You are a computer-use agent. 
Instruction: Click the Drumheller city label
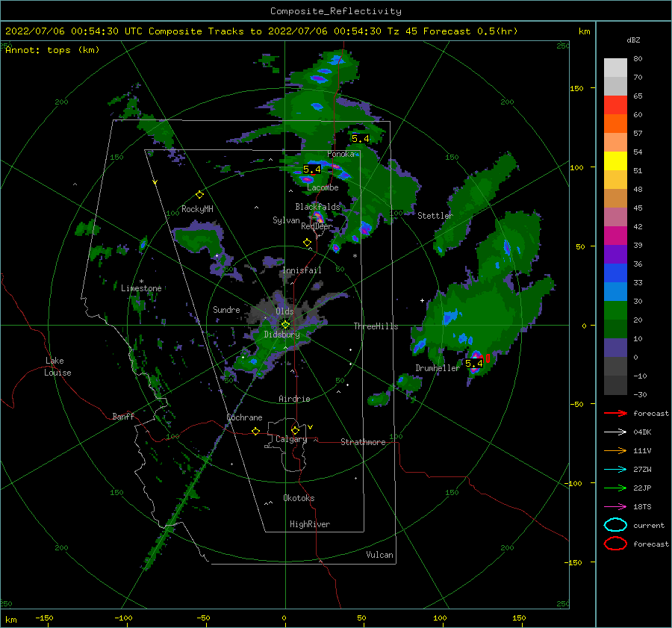[438, 368]
